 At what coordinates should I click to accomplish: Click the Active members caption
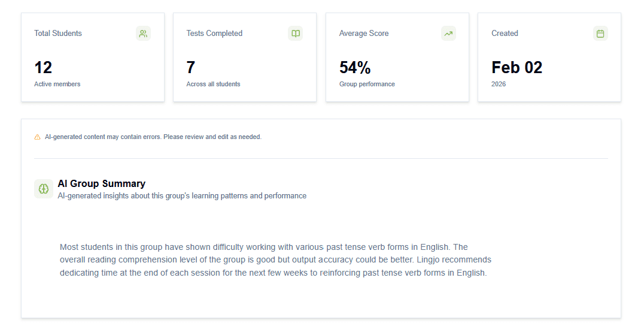pyautogui.click(x=57, y=84)
